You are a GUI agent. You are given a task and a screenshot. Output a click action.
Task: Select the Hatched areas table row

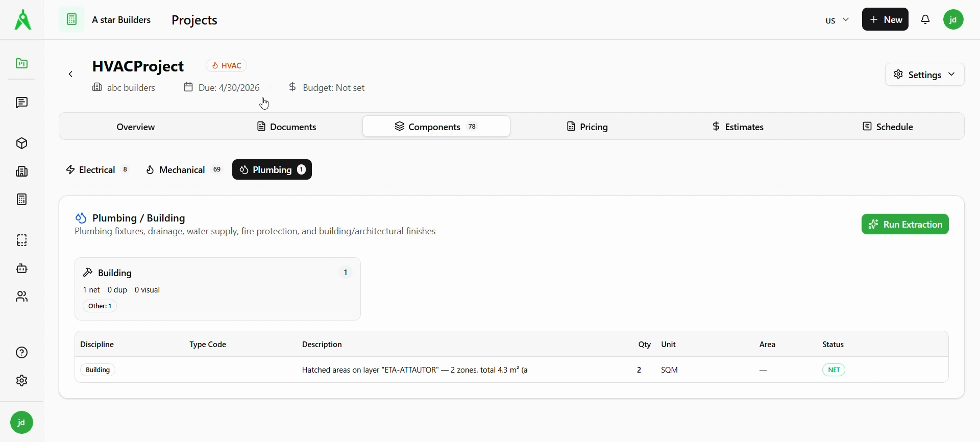(x=414, y=370)
